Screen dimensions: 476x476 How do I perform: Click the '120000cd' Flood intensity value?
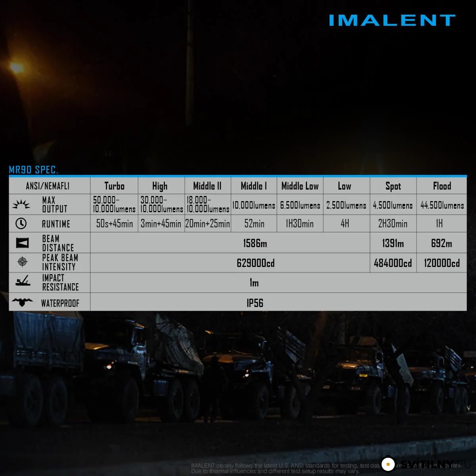(x=442, y=263)
